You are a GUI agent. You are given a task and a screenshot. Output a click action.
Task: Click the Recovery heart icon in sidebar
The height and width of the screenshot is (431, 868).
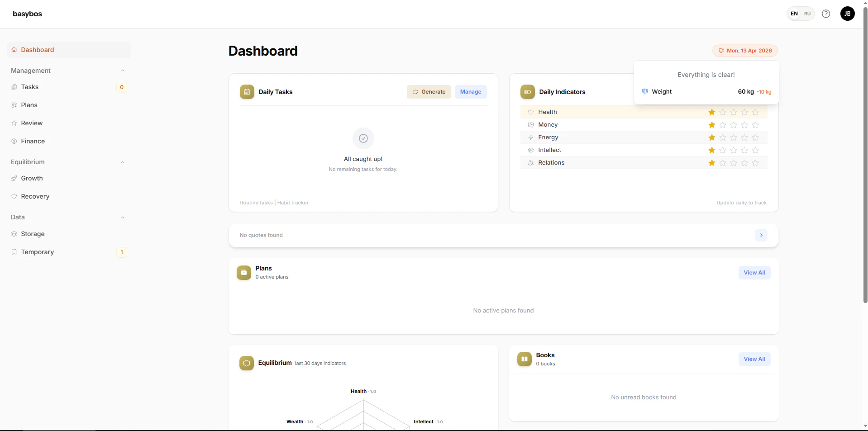point(14,196)
